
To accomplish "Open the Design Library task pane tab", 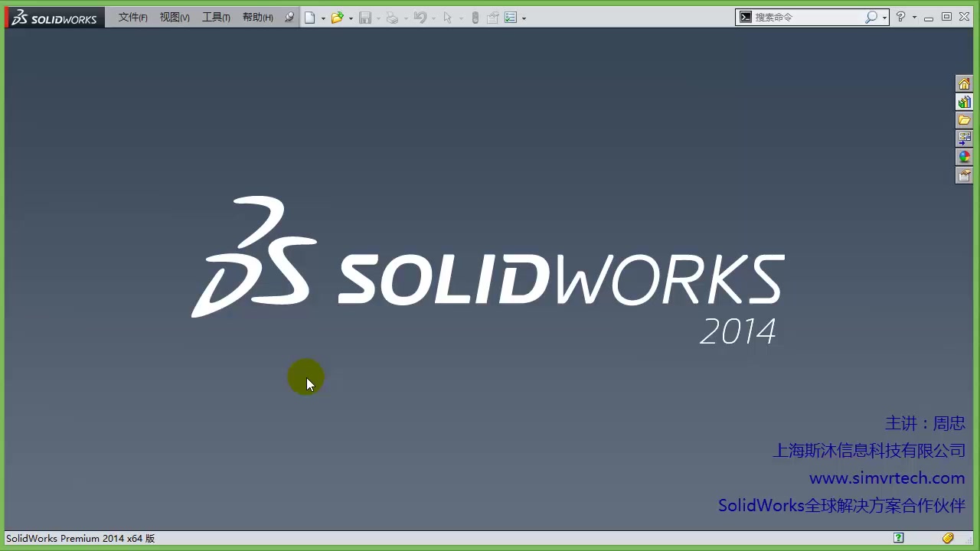I will [x=964, y=102].
